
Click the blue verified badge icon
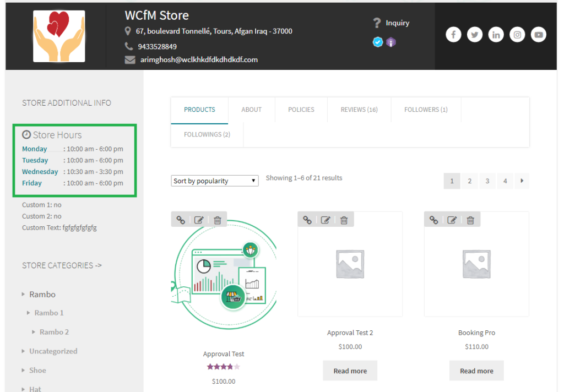coord(378,42)
